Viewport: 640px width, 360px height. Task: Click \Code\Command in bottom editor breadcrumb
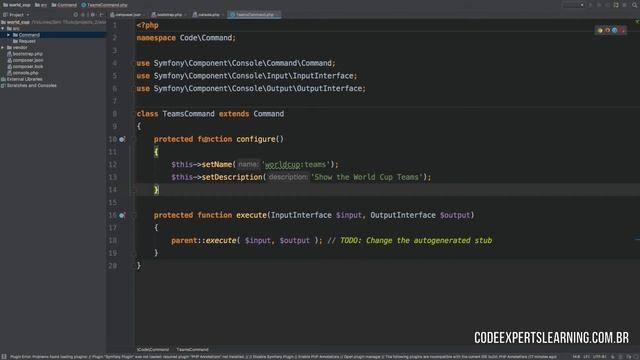[x=153, y=349]
